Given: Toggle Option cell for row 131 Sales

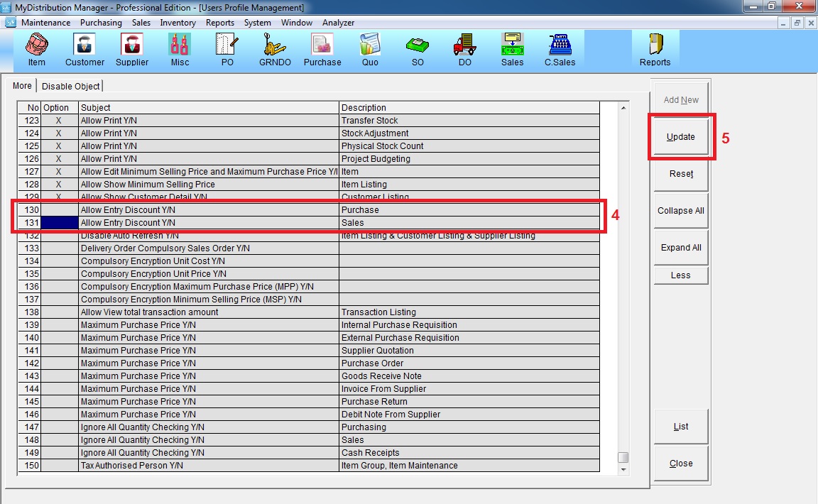Looking at the screenshot, I should pos(60,223).
